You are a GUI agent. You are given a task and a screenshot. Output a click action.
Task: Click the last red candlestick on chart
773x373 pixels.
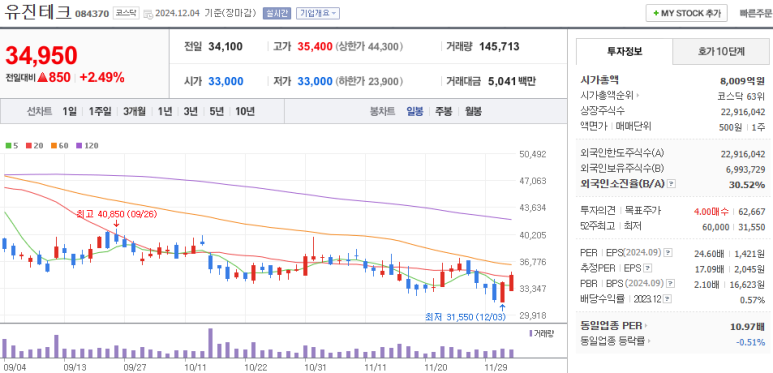(x=512, y=282)
